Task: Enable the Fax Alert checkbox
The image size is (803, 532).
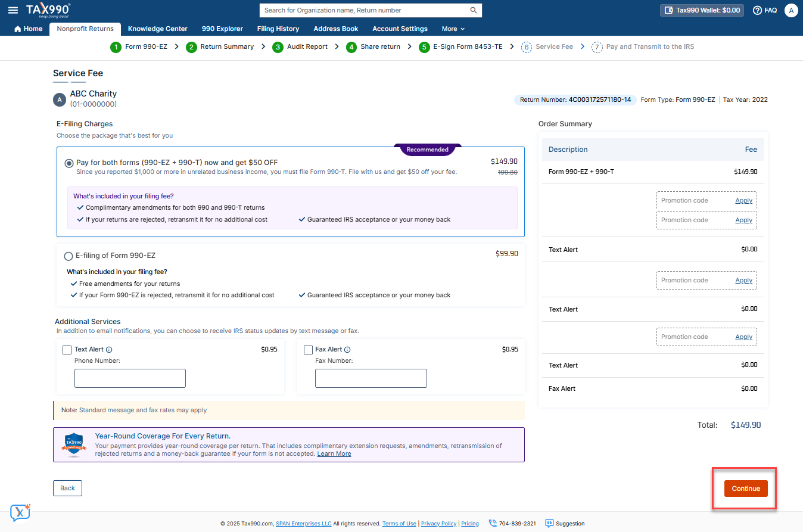Action: 308,350
